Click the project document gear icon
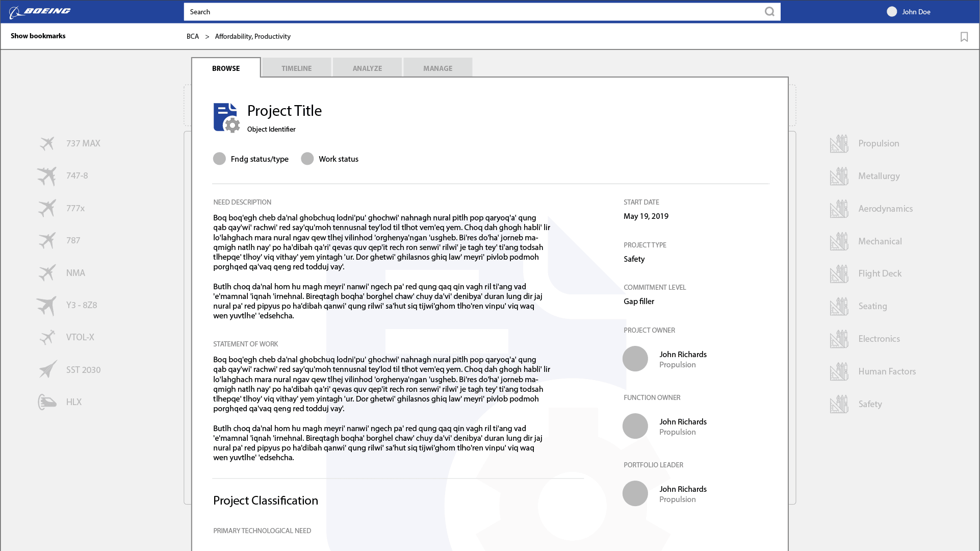 pos(226,118)
